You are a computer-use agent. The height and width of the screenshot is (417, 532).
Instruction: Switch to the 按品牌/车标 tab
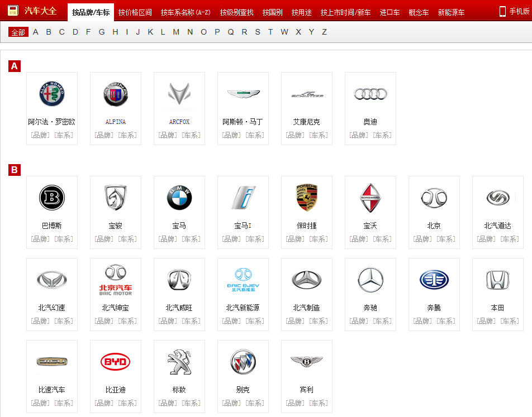[91, 12]
